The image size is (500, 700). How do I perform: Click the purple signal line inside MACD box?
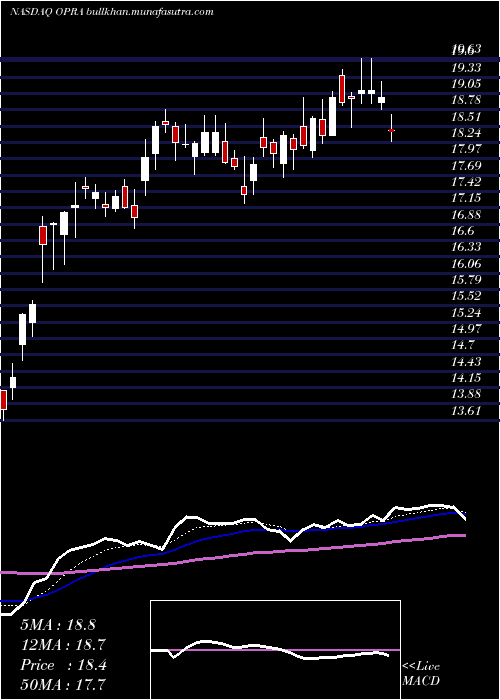point(275,650)
